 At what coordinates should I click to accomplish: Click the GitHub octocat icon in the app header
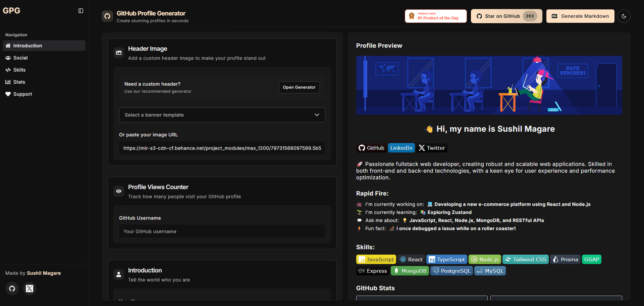click(x=107, y=16)
